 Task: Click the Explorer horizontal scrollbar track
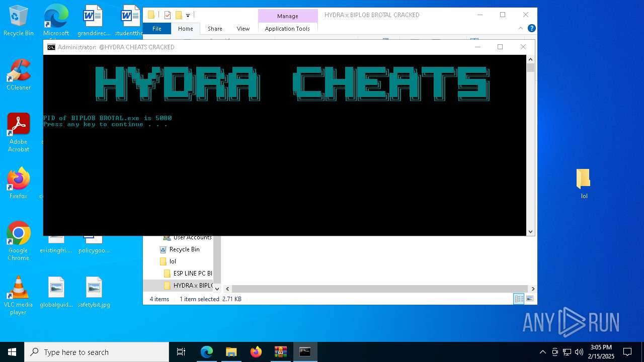pyautogui.click(x=380, y=289)
